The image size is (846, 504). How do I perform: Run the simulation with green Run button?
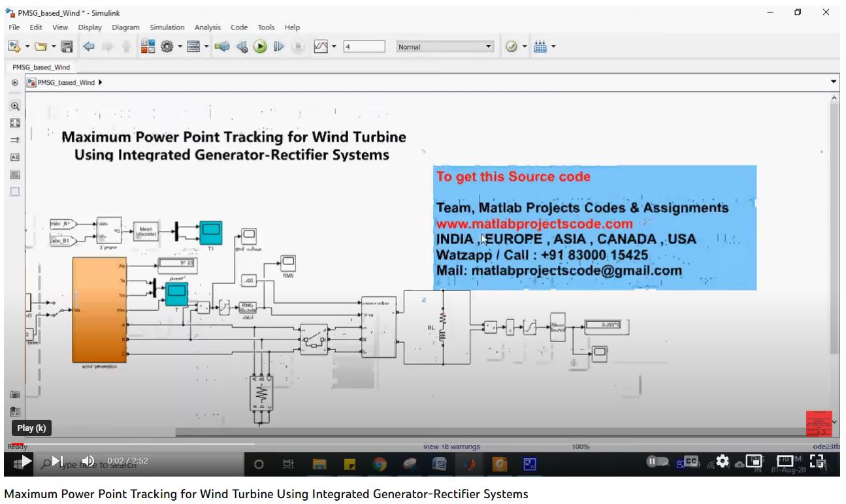[x=260, y=46]
